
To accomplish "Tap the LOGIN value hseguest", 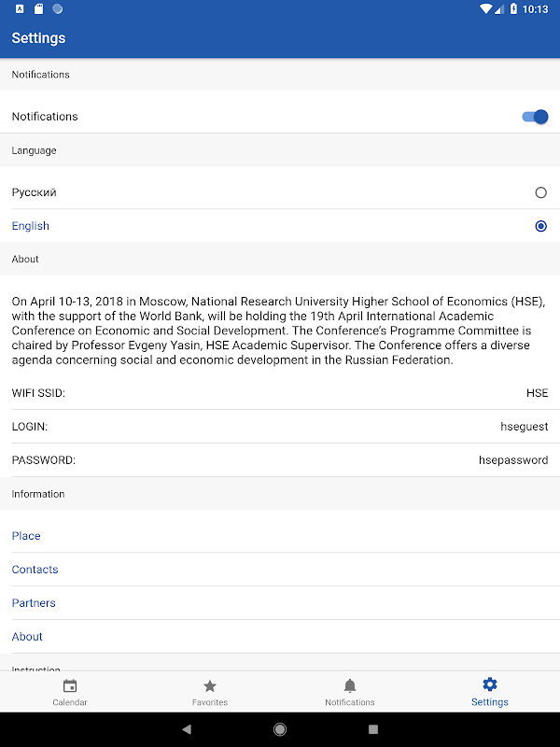I will pyautogui.click(x=524, y=427).
